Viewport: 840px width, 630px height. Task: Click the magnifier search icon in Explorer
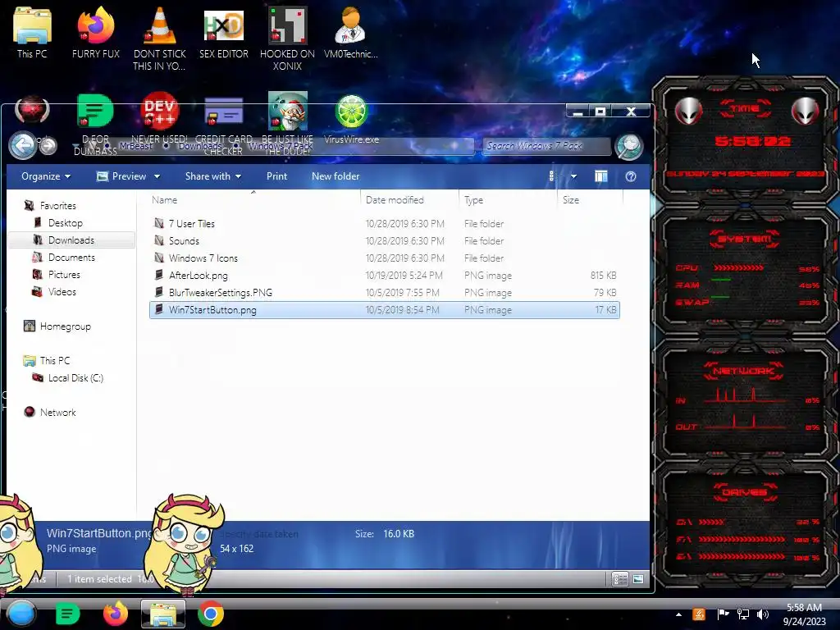tap(629, 146)
